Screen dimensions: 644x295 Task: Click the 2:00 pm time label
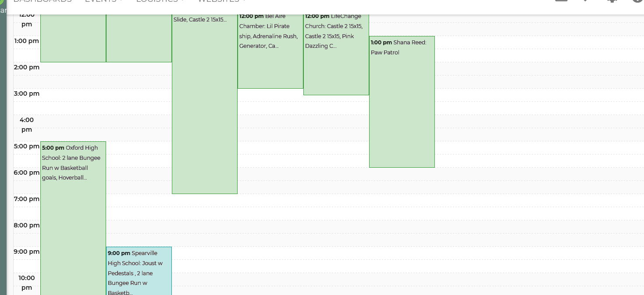[27, 67]
